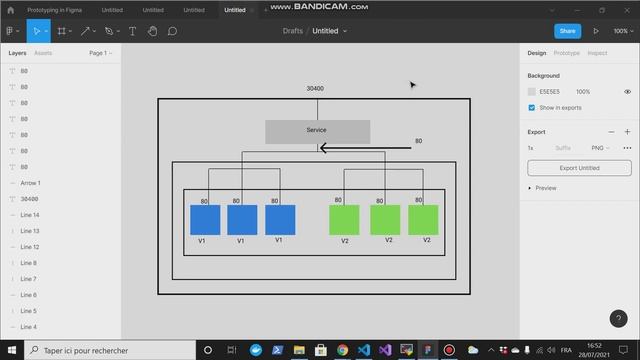Viewport: 640px width, 360px height.
Task: Switch to the Inspect tab
Action: click(597, 53)
